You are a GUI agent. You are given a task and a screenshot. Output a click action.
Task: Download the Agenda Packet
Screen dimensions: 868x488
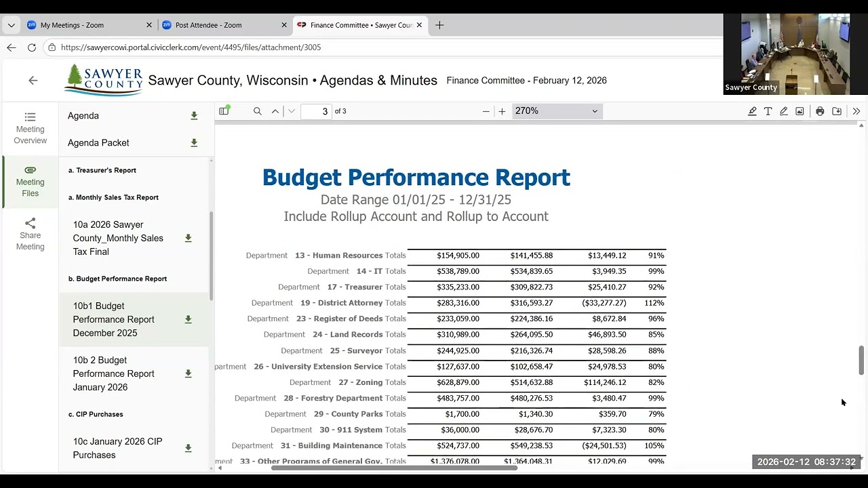pyautogui.click(x=194, y=143)
